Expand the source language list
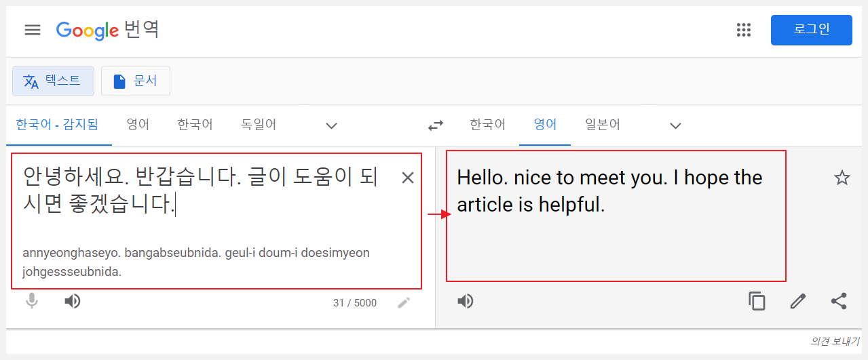868x360 pixels. tap(331, 125)
